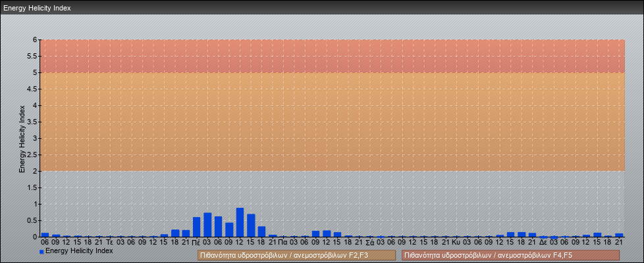Click the blue Energy Helicity Index legend square
644x263 pixels.
pyautogui.click(x=41, y=252)
